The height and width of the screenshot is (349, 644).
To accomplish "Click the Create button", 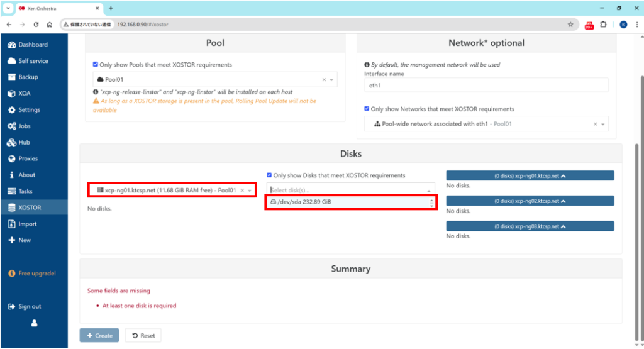I will click(x=99, y=336).
